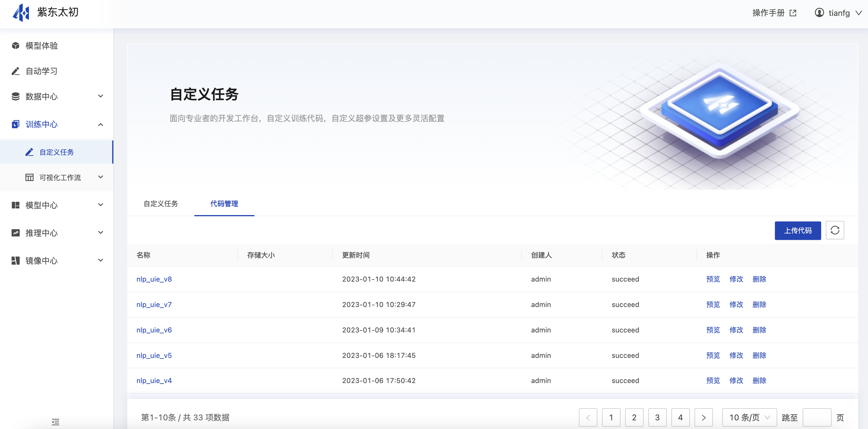Viewport: 868px width, 429px height.
Task: Click 删除 for nlp_uie_v5
Action: click(x=760, y=356)
